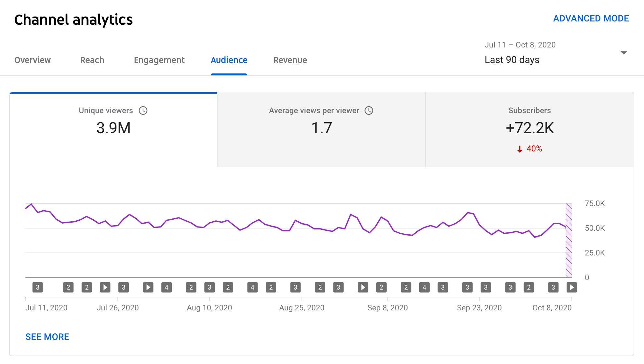Image resolution: width=644 pixels, height=364 pixels.
Task: Click the video marker labeled 3 at the chart's left edge
Action: coord(38,287)
